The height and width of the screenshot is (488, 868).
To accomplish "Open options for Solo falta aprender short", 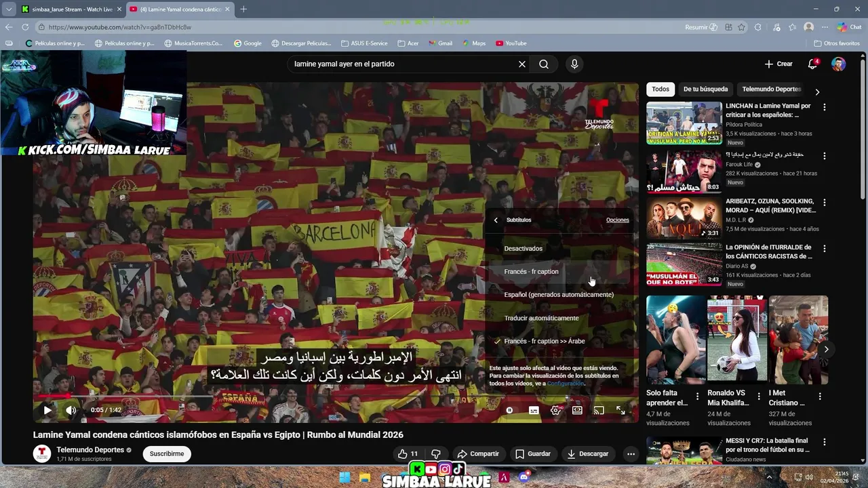I will pos(697,396).
